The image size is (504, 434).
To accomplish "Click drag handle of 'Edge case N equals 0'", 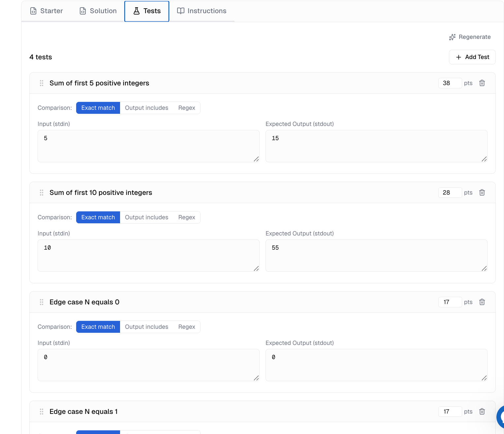I will [42, 302].
